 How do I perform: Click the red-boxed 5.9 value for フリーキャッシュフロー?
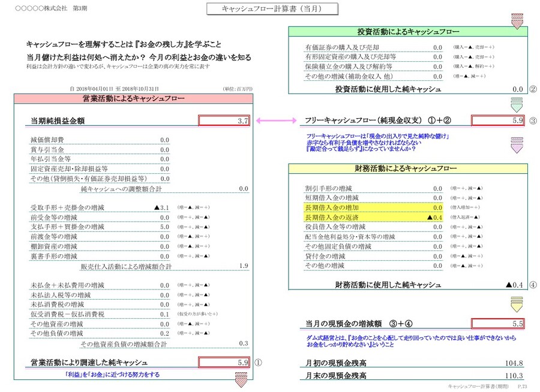pos(497,120)
